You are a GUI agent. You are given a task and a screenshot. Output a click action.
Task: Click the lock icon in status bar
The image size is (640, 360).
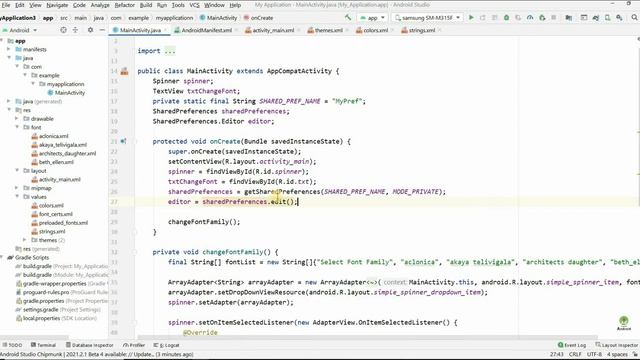pos(635,354)
